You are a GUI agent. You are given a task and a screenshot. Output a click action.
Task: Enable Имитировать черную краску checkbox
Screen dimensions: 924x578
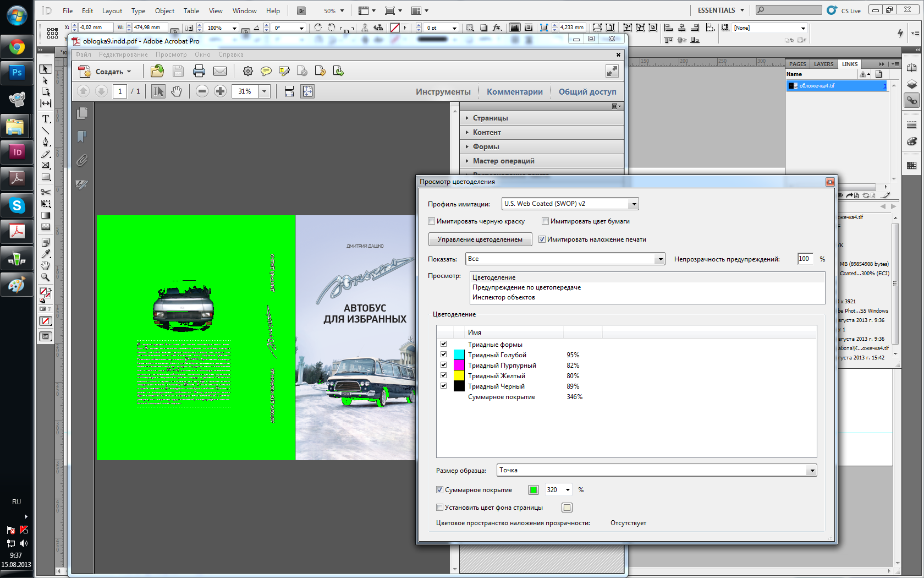[432, 221]
